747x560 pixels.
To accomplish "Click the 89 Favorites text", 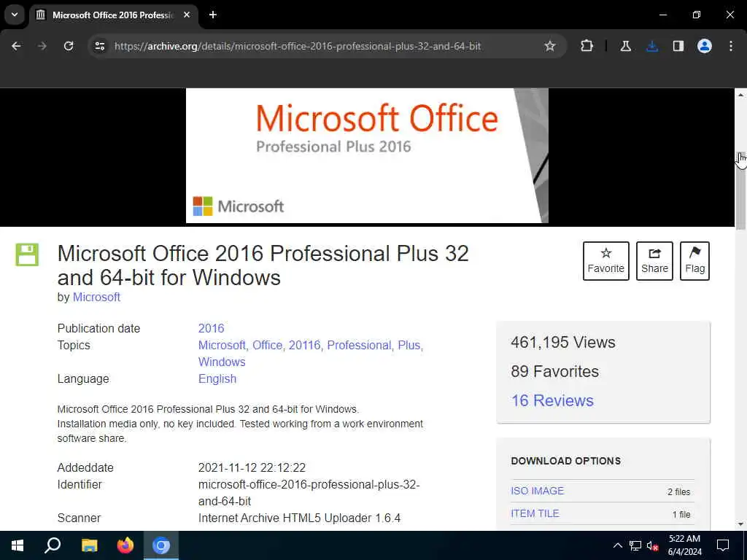I will click(x=554, y=371).
